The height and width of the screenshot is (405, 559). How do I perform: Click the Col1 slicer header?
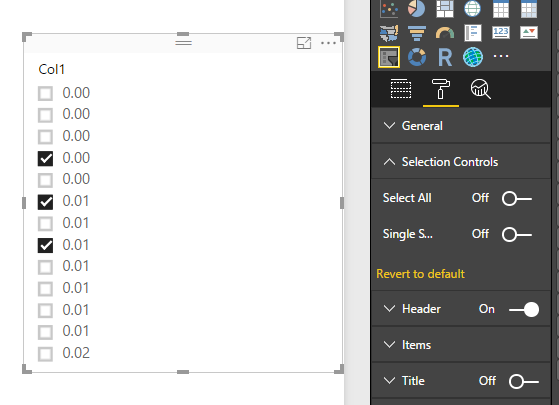coord(51,69)
